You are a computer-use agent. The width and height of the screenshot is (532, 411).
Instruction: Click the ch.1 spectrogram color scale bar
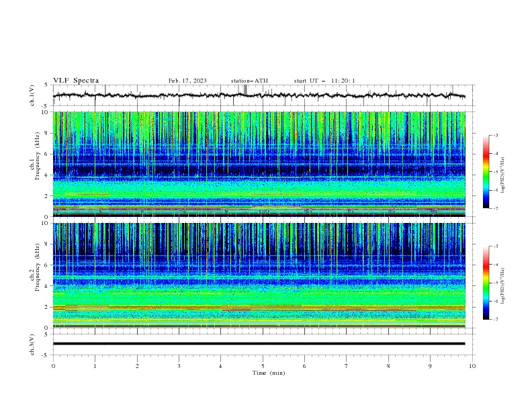point(486,172)
